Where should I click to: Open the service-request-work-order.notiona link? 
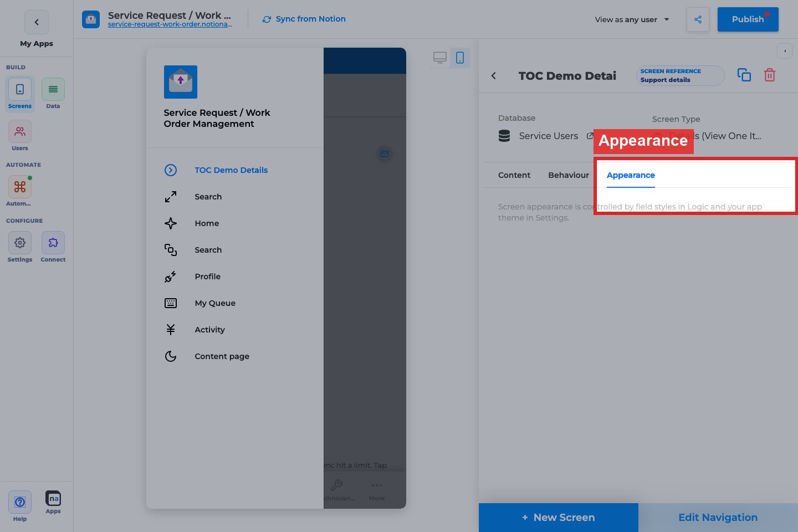tap(170, 24)
